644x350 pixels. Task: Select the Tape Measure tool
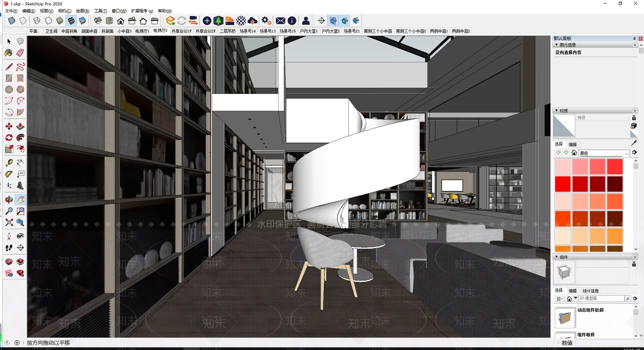[9, 163]
